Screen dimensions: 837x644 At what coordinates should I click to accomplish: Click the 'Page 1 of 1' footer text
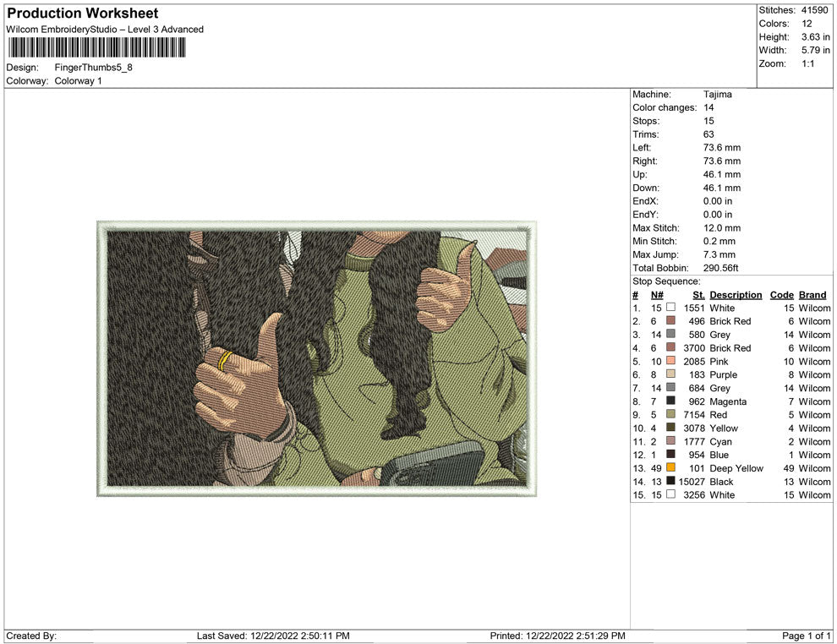coord(806,636)
